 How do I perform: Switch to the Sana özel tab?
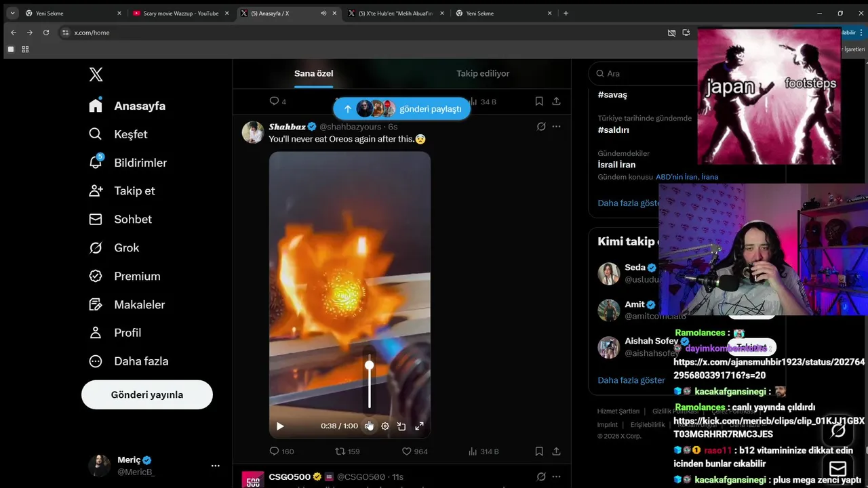coord(313,73)
